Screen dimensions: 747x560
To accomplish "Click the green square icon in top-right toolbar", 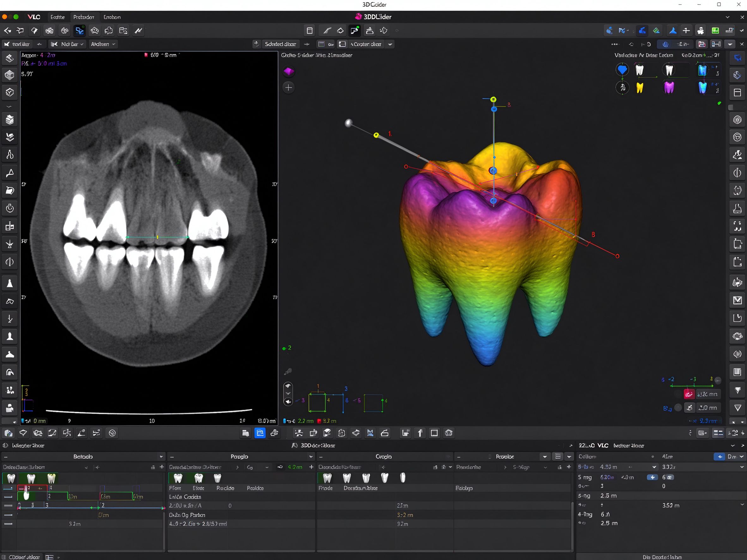I will coord(715,31).
